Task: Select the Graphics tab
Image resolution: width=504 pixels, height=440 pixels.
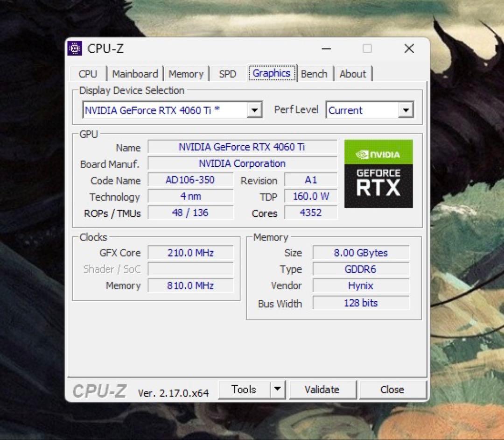Action: pos(272,73)
